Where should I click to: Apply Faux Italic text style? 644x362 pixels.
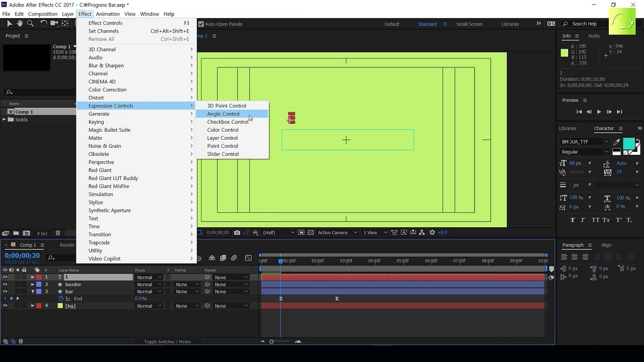583,220
